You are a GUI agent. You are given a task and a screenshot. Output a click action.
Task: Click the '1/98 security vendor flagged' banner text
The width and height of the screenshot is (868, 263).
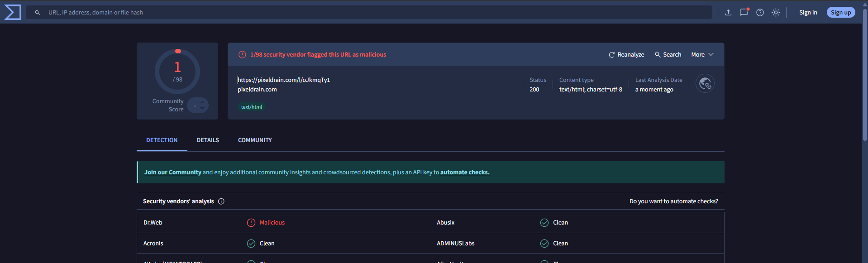[x=318, y=55]
